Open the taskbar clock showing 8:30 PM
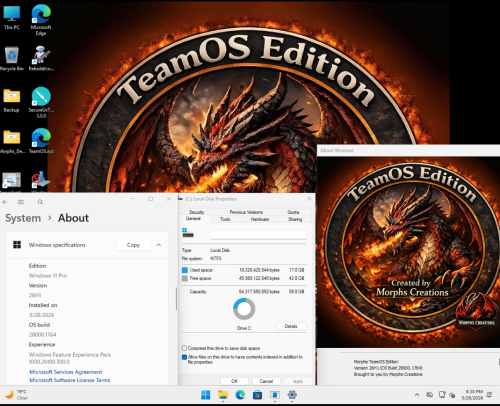Viewport: 500px width, 406px height. [x=472, y=395]
